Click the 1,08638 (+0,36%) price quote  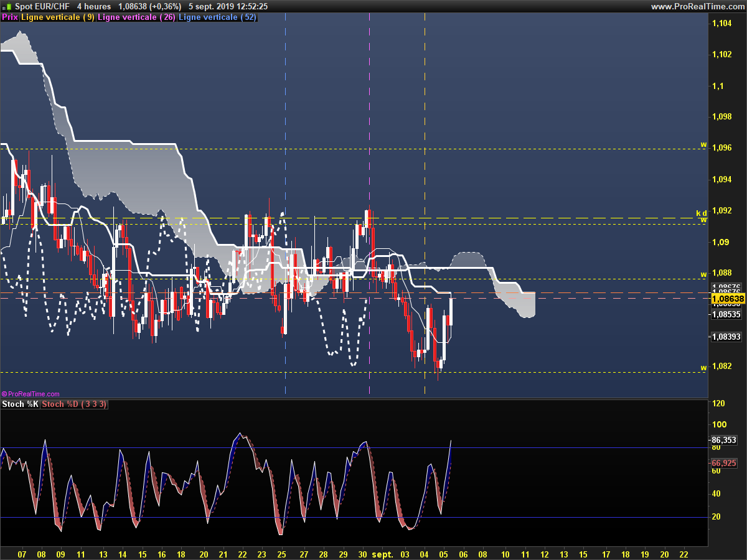click(x=150, y=6)
